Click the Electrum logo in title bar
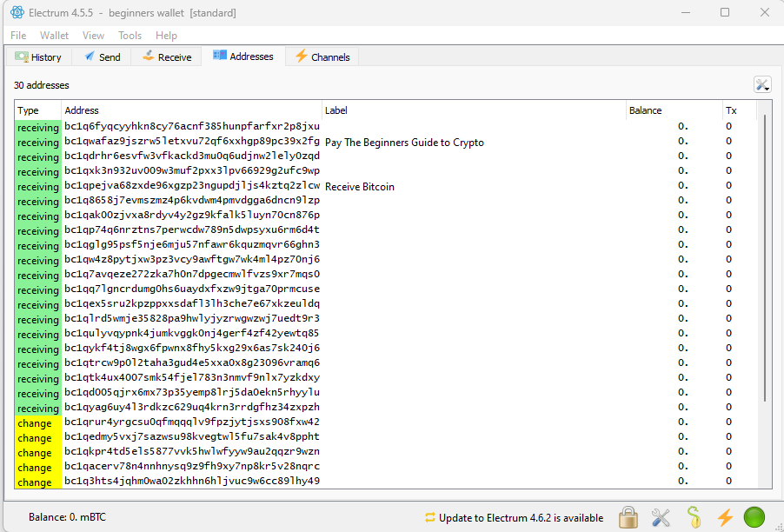784x532 pixels. (x=17, y=13)
